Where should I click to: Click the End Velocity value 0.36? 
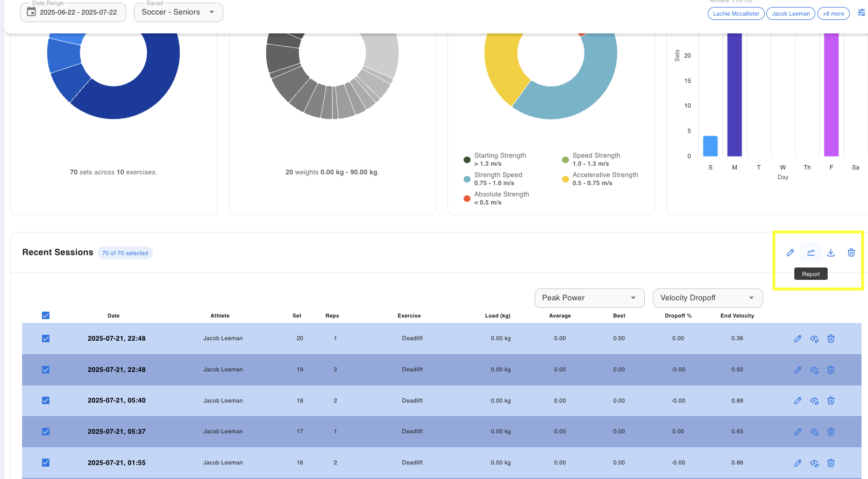[x=737, y=339]
